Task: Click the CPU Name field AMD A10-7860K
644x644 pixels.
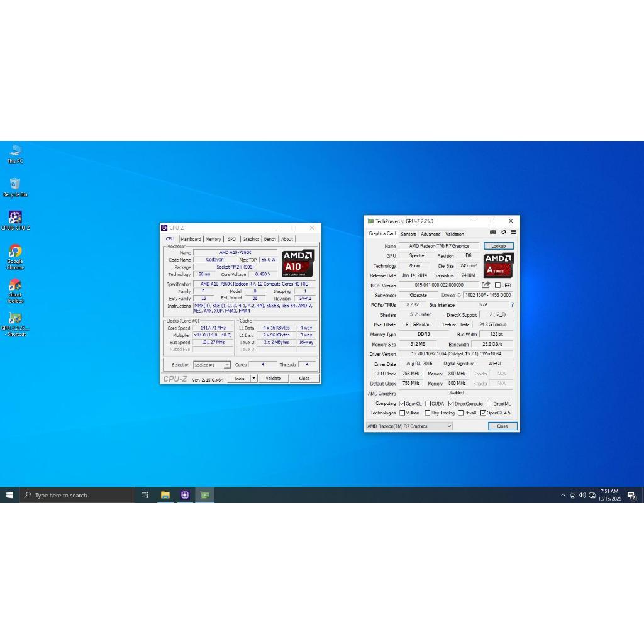Action: (235, 253)
